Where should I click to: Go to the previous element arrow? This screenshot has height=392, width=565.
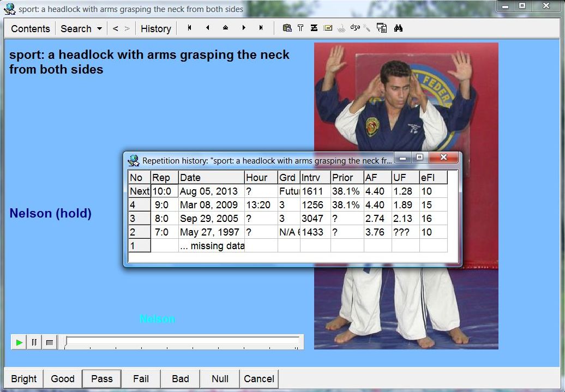(x=207, y=28)
